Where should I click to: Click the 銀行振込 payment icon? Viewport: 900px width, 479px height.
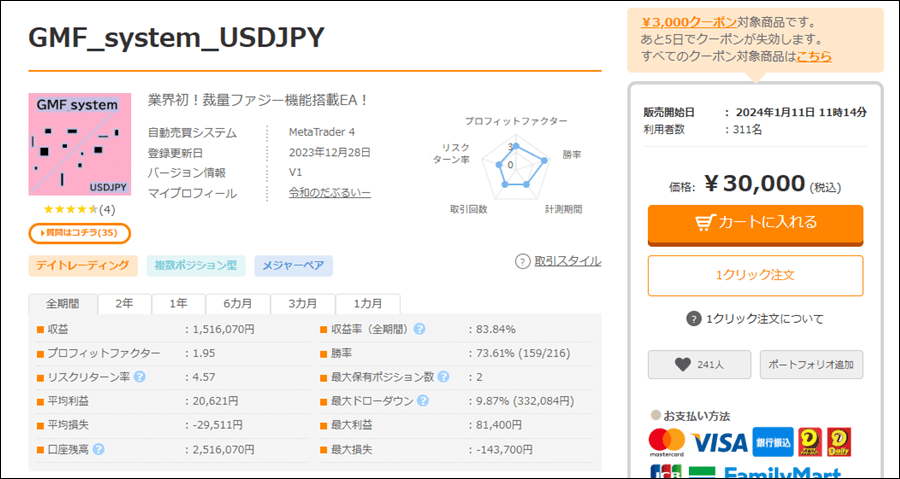point(773,442)
